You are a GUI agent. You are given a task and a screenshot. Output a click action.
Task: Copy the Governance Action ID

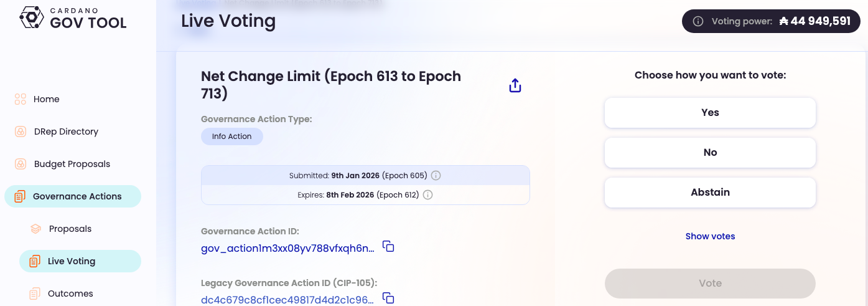click(388, 247)
